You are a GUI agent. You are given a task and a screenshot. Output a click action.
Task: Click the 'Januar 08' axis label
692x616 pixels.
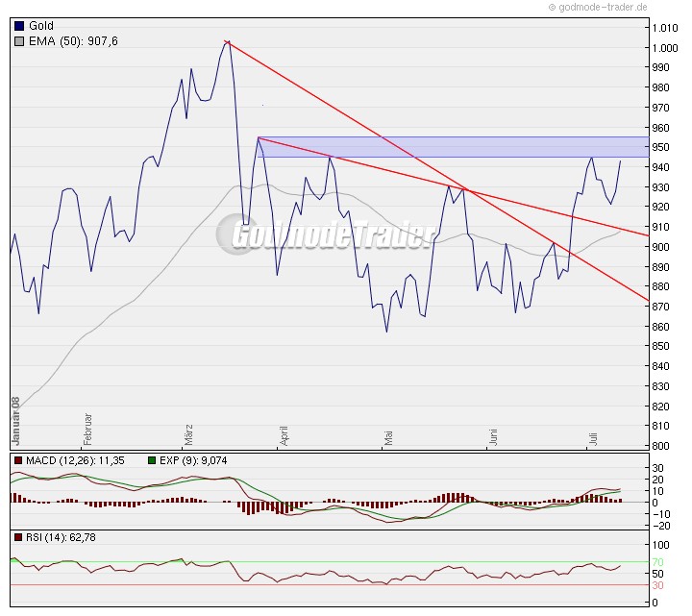point(16,421)
